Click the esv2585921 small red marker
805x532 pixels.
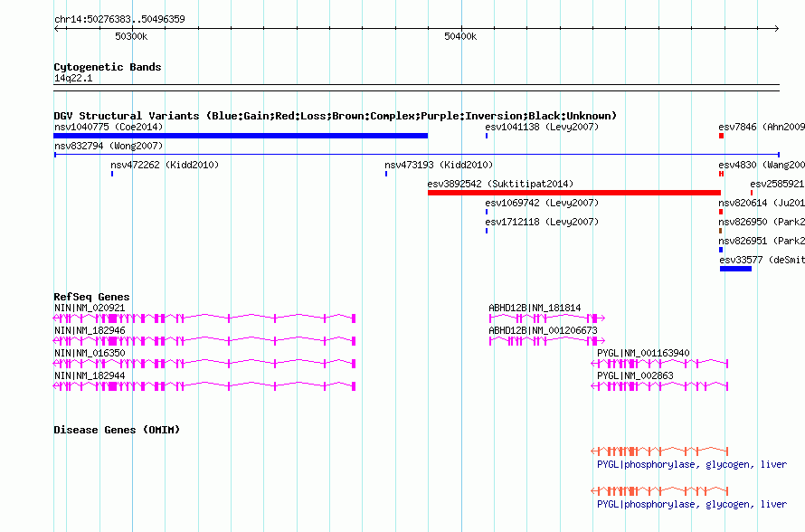click(752, 193)
